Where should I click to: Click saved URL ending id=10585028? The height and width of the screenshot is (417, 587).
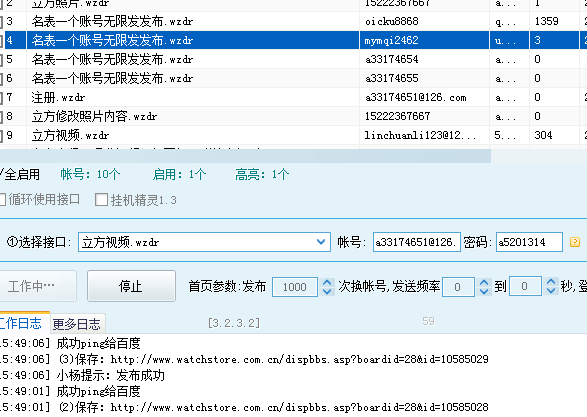point(299,407)
